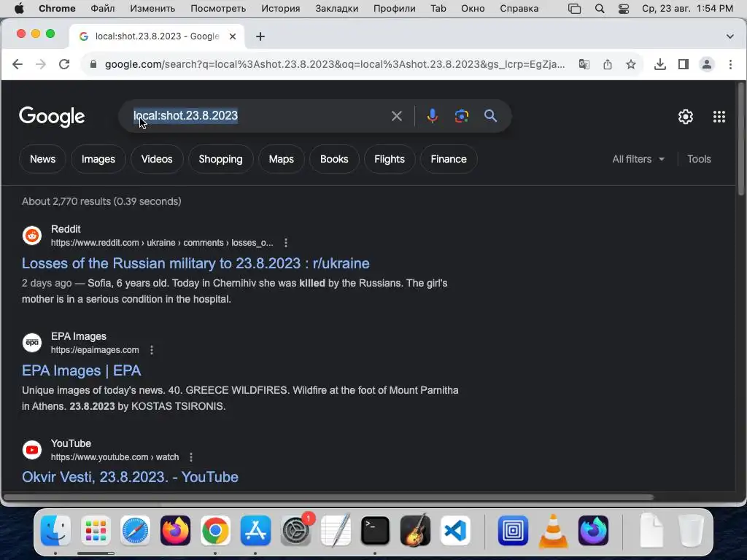Viewport: 747px width, 560px height.
Task: Go back with Chrome's back arrow
Action: click(x=18, y=64)
